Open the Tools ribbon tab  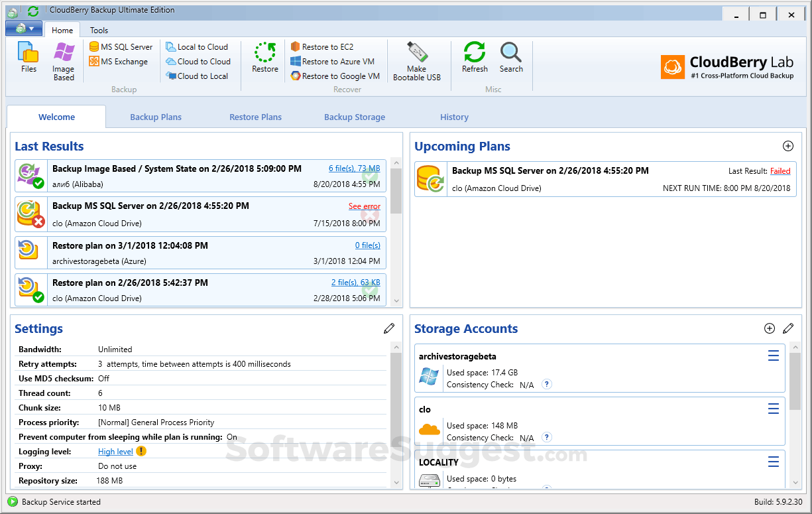click(98, 30)
